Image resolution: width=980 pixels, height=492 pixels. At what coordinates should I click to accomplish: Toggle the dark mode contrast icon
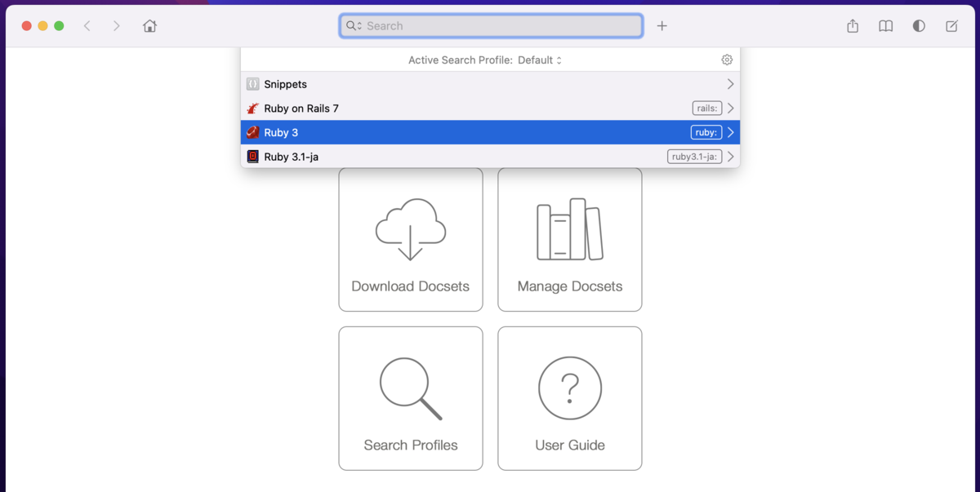[x=919, y=26]
